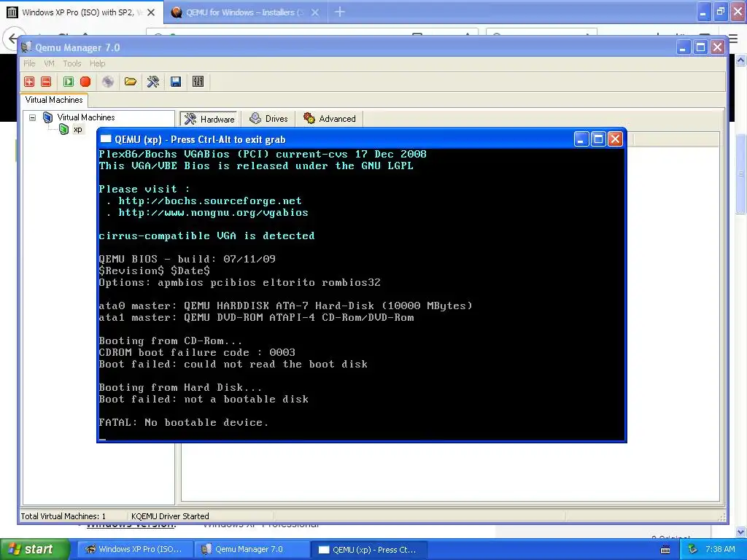Click the greyed CD disc toolbar icon
This screenshot has height=560, width=747.
(x=108, y=82)
